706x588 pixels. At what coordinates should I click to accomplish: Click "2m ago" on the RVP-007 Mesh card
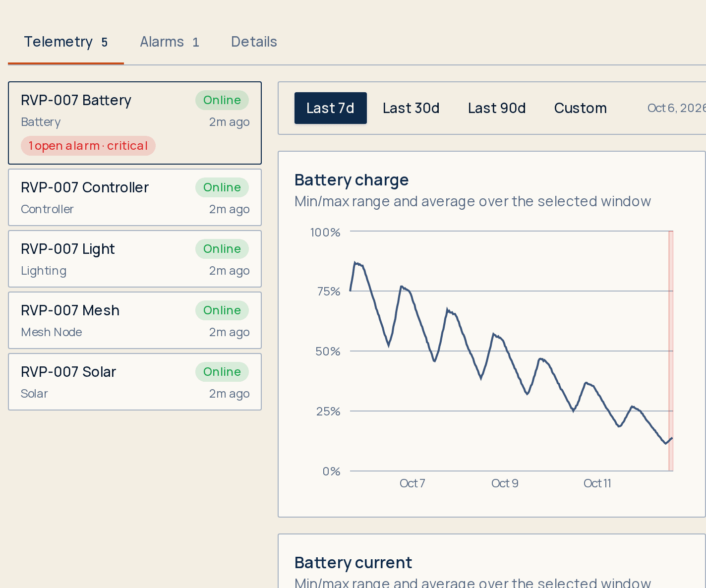229,332
